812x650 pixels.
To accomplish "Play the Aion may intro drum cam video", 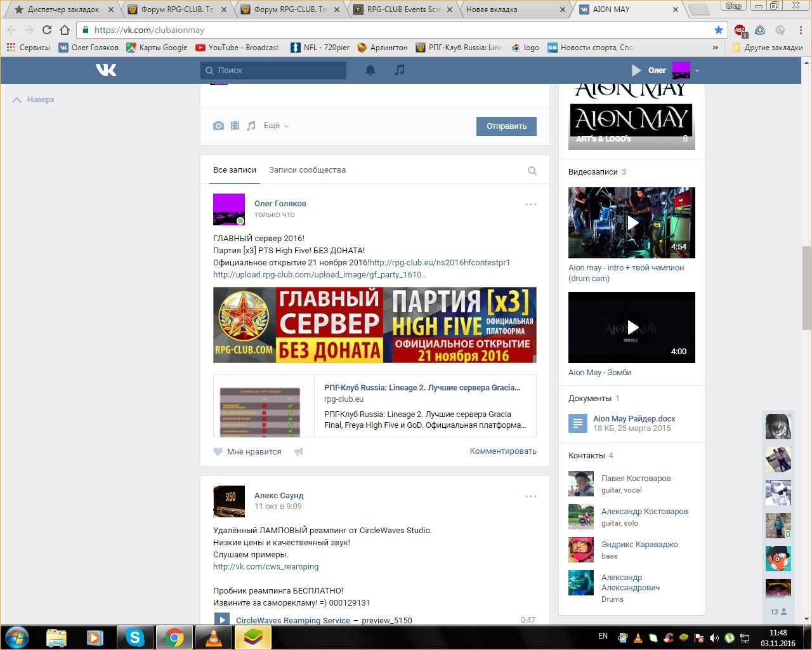I will pos(632,223).
